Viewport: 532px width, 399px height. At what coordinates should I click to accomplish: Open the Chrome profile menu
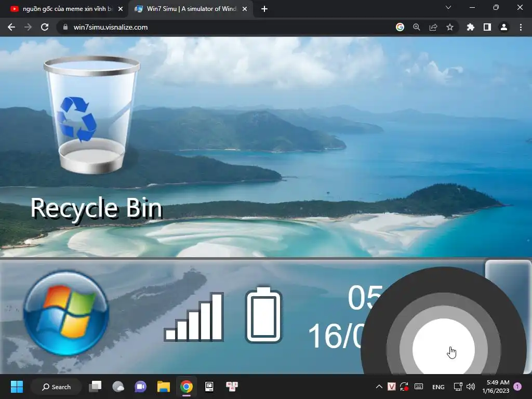(x=504, y=27)
